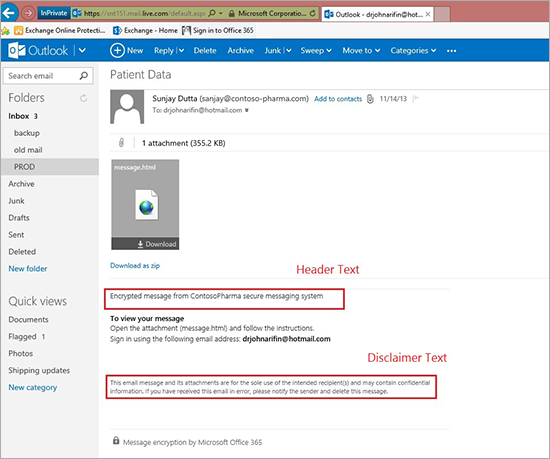Flag the message with the flag icon
Image resolution: width=550 pixels, height=459 pixels.
click(x=416, y=99)
